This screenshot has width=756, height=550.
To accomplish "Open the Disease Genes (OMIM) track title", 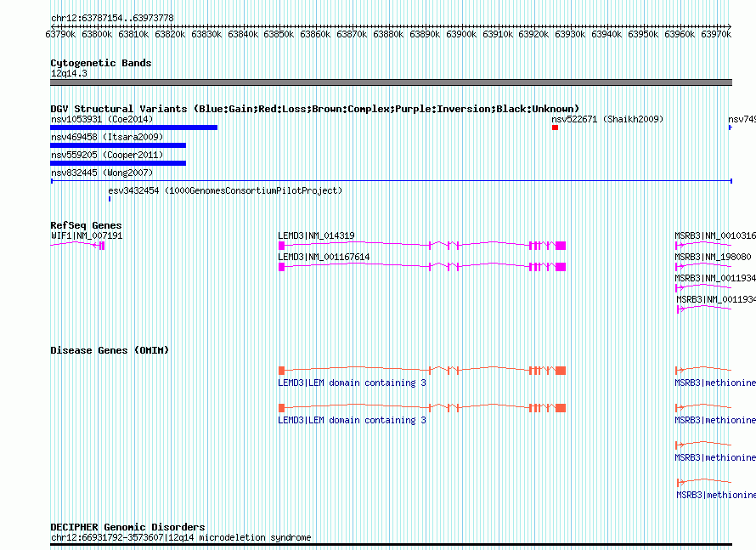I will click(110, 350).
